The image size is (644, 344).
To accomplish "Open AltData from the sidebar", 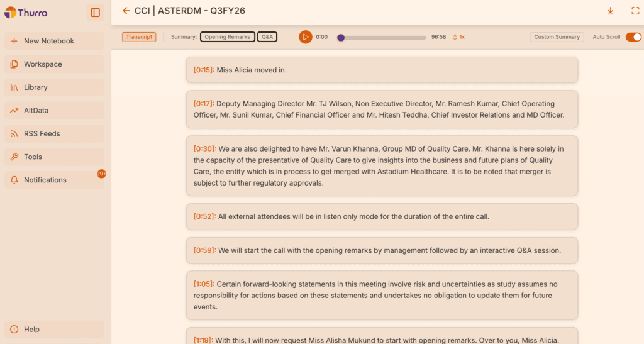I will [x=36, y=110].
